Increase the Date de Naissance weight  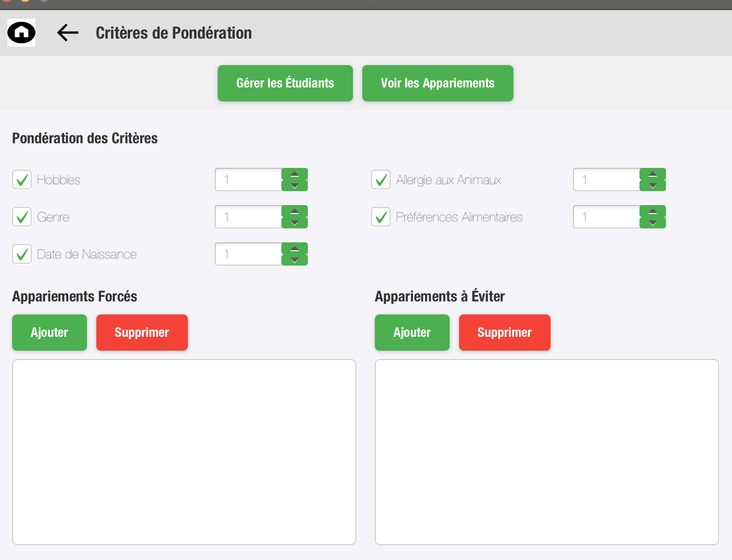pyautogui.click(x=294, y=249)
